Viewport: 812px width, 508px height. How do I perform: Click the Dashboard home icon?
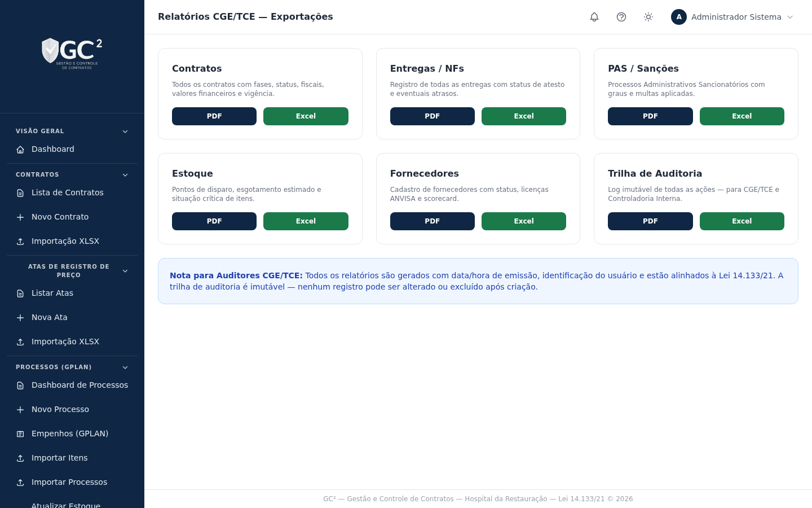click(20, 150)
